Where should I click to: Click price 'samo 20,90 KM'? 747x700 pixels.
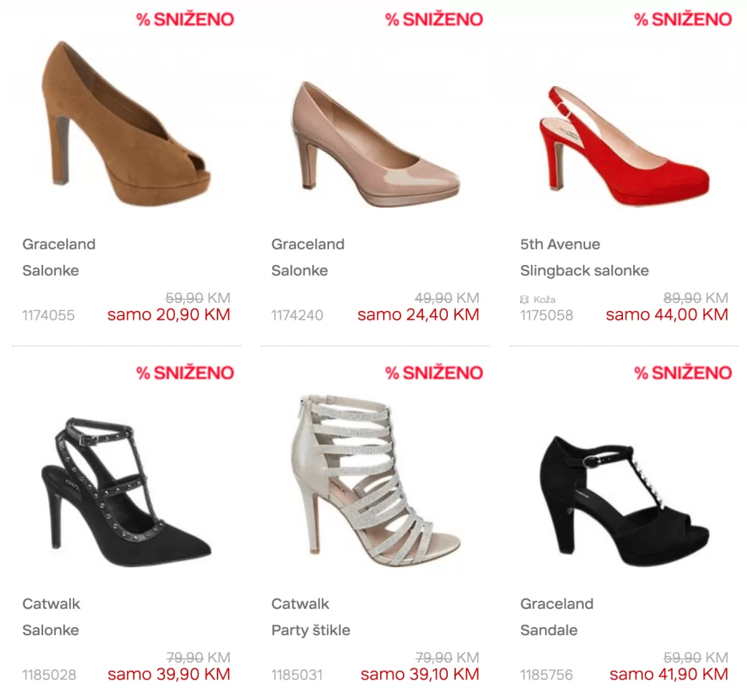[x=169, y=315]
